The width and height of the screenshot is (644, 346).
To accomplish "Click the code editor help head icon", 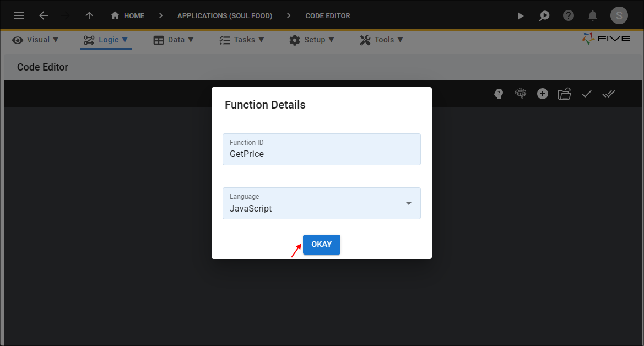I will [x=499, y=94].
